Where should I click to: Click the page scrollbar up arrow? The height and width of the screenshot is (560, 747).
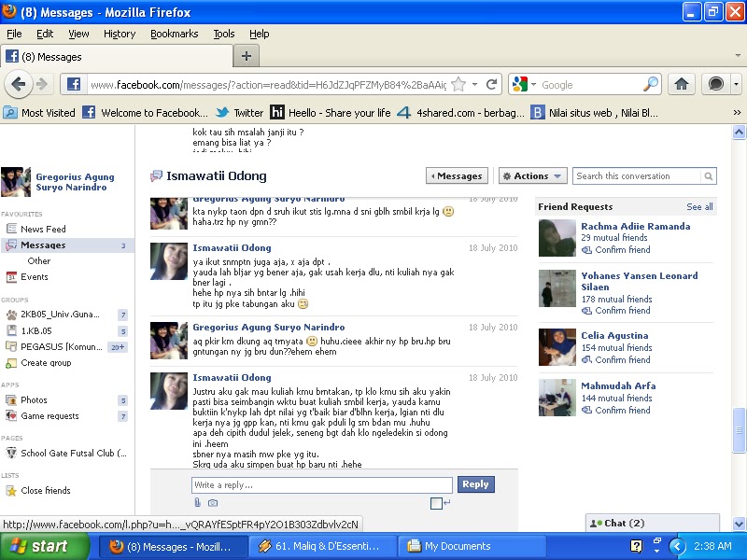739,132
